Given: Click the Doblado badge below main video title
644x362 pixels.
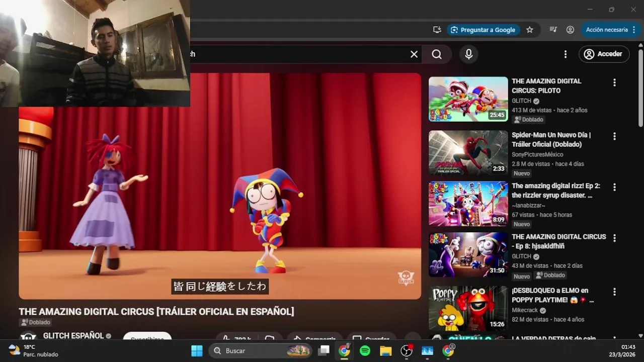Looking at the screenshot, I should 35,322.
